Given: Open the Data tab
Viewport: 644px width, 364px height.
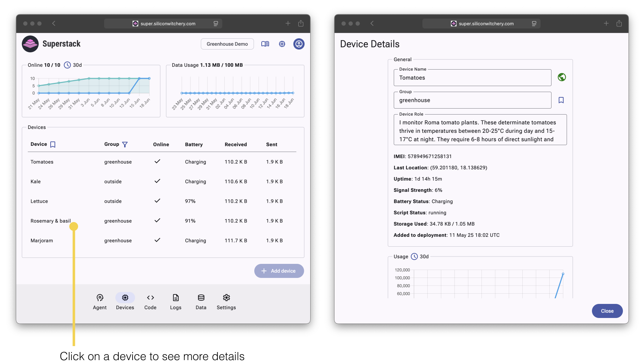Looking at the screenshot, I should click(201, 302).
